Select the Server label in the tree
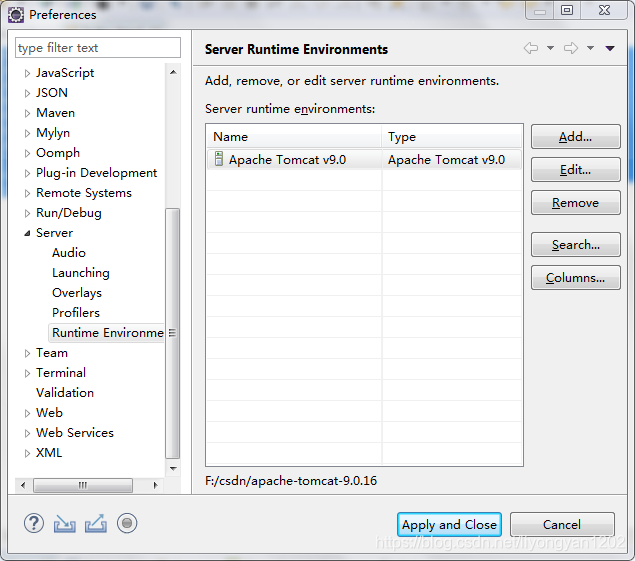The width and height of the screenshot is (635, 561). (x=54, y=233)
